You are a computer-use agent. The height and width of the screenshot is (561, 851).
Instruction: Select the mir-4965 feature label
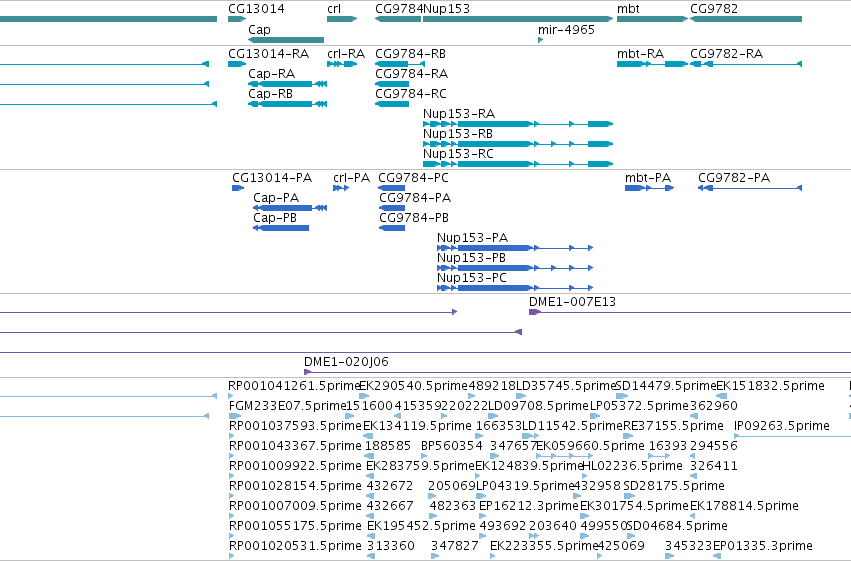tap(566, 30)
